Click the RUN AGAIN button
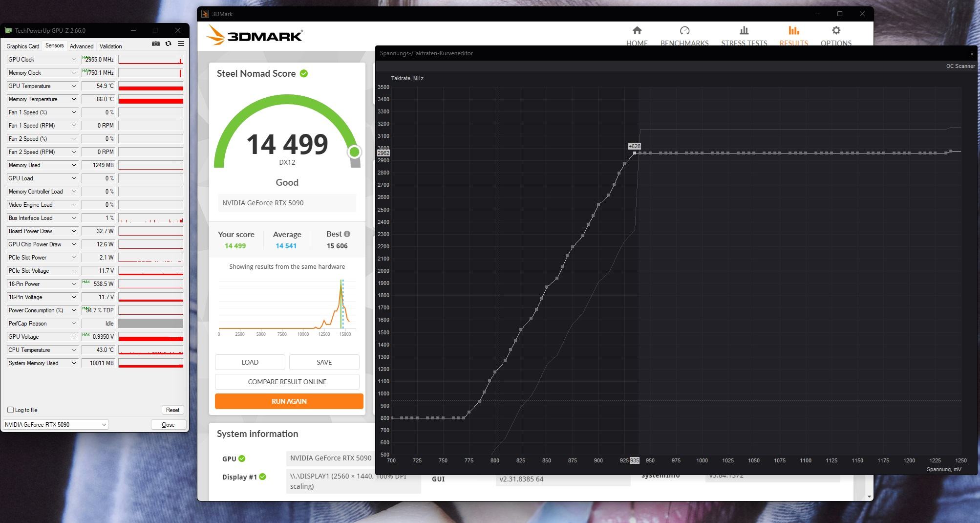This screenshot has width=980, height=523. pyautogui.click(x=289, y=401)
